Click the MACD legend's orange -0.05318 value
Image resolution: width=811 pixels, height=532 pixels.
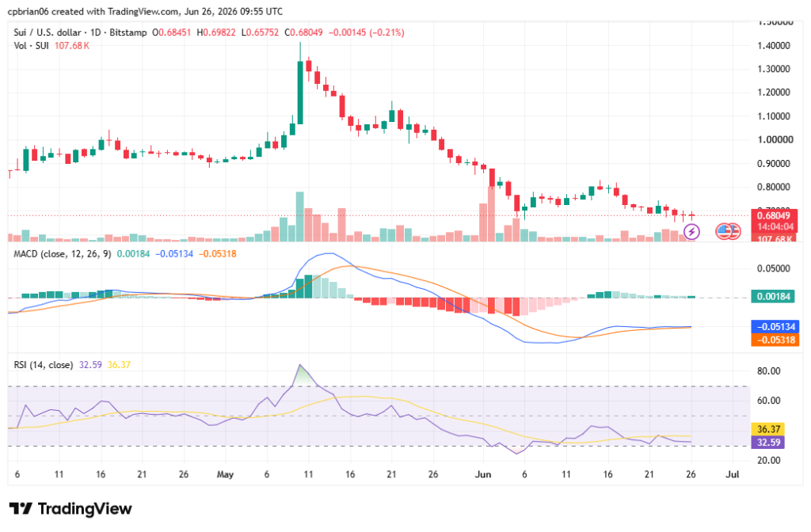click(x=218, y=254)
